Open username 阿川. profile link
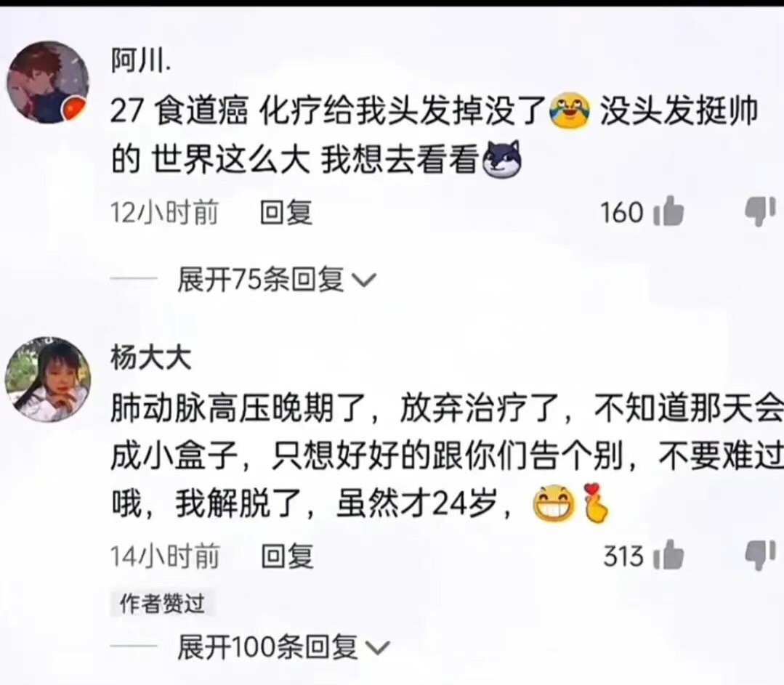The height and width of the screenshot is (685, 784). [140, 63]
